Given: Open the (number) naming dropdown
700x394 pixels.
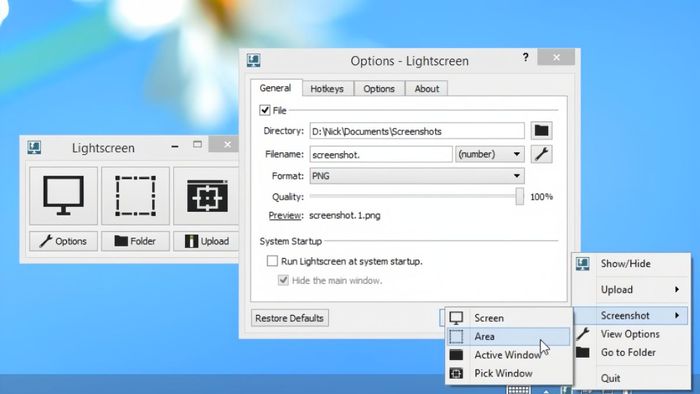Looking at the screenshot, I should click(490, 154).
